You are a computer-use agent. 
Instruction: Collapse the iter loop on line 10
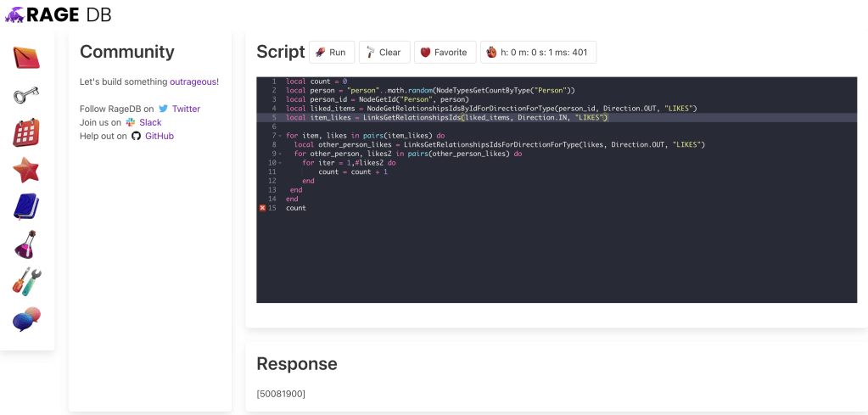[x=280, y=163]
